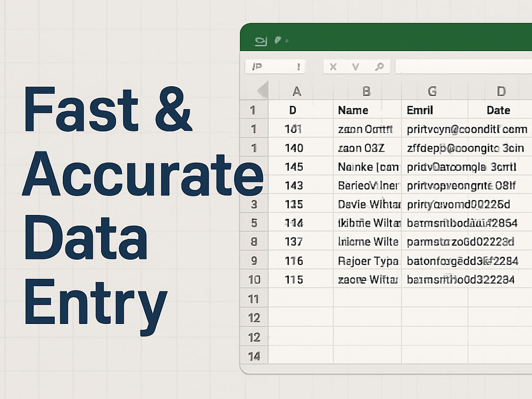Click the feather pen icon in the title bar
532x399 pixels.
coord(278,40)
